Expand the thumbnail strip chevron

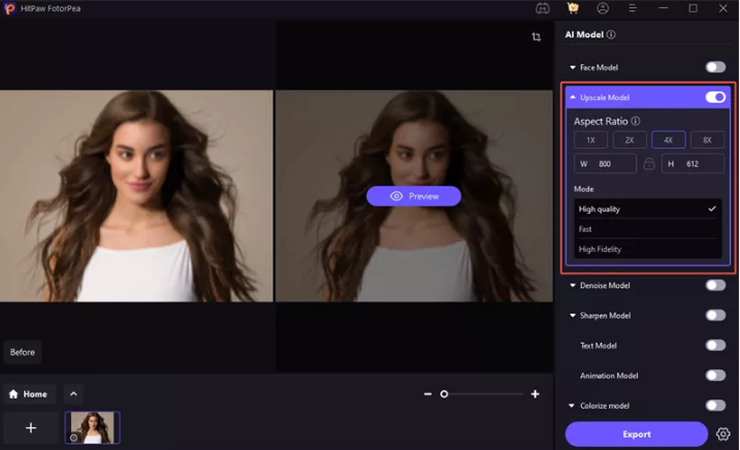74,394
